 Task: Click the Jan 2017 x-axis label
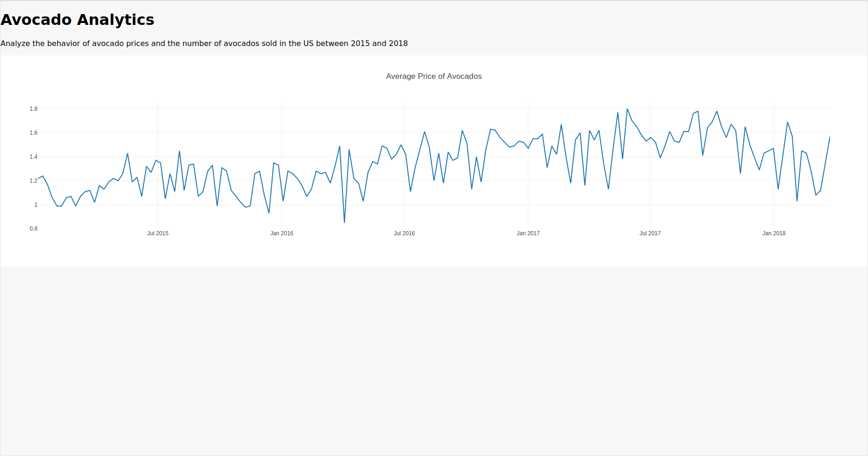(528, 233)
